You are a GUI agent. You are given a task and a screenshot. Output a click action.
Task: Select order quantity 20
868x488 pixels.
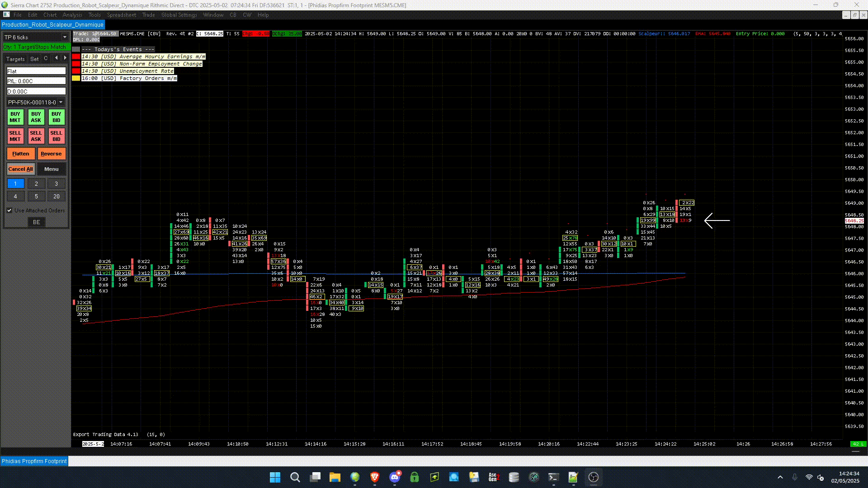pyautogui.click(x=56, y=196)
